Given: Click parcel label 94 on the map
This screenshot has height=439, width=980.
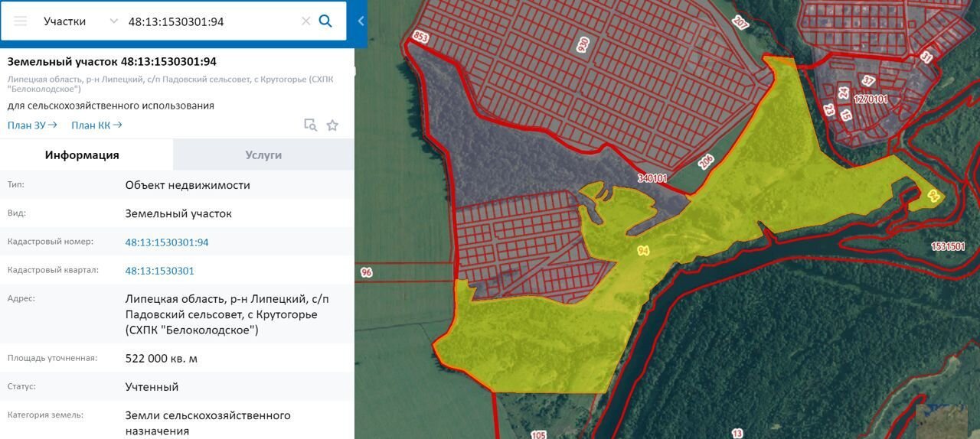Looking at the screenshot, I should coord(642,251).
